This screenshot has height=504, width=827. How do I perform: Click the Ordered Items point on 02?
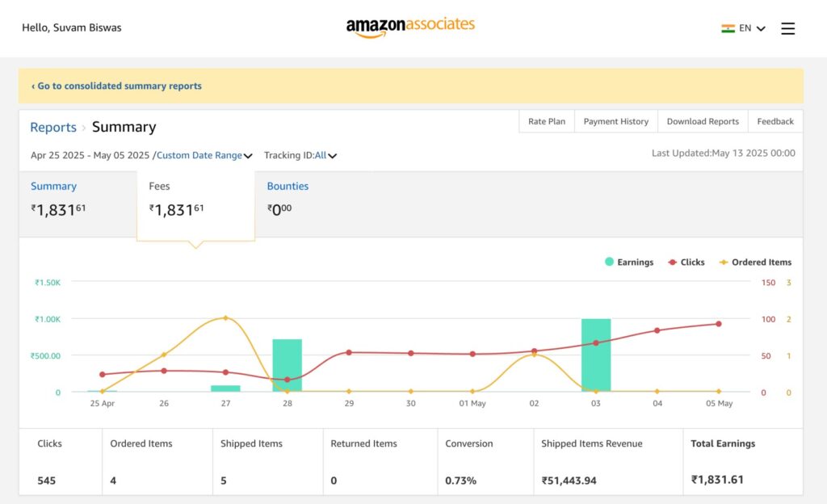[x=534, y=355]
